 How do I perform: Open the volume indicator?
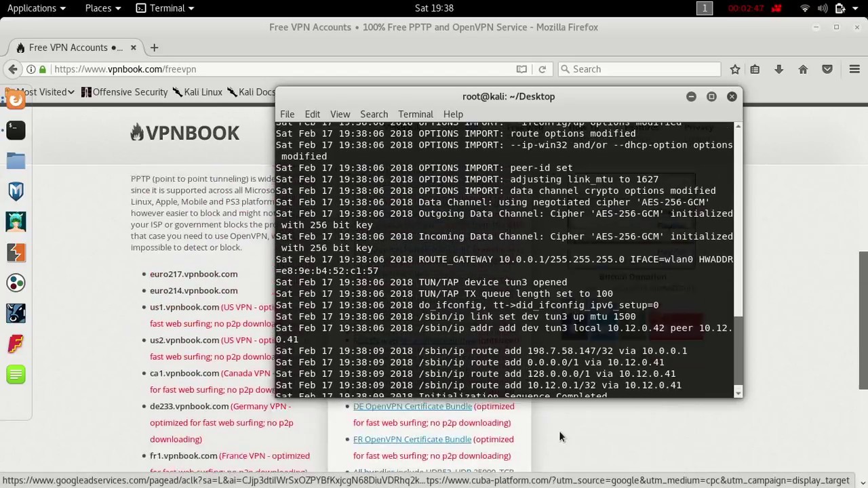tap(823, 8)
